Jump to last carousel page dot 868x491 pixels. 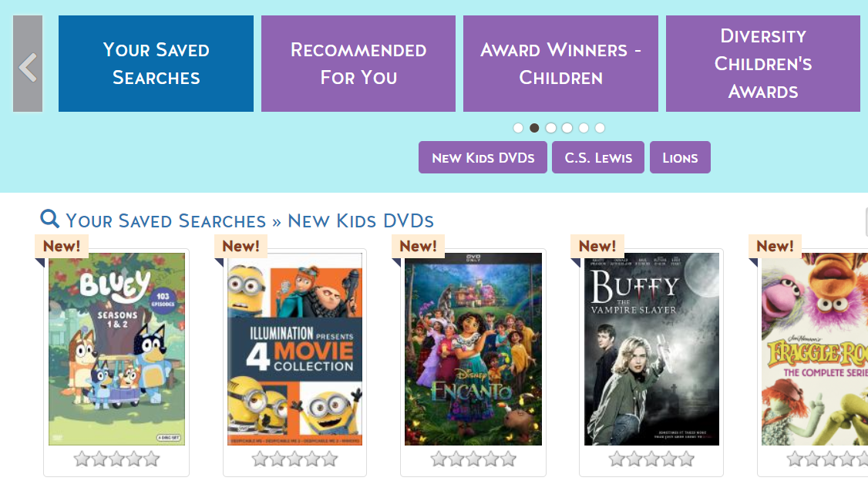click(x=600, y=128)
